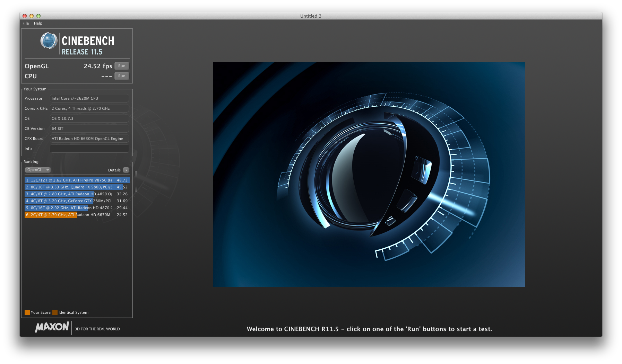Select your score row 2C/4T Radeon HD 6630M
The image size is (622, 364).
(77, 215)
